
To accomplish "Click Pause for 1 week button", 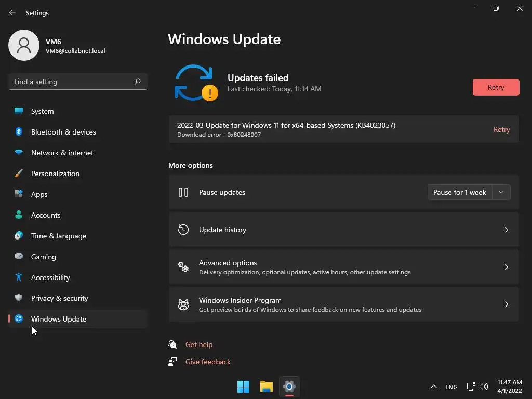I will [460, 192].
